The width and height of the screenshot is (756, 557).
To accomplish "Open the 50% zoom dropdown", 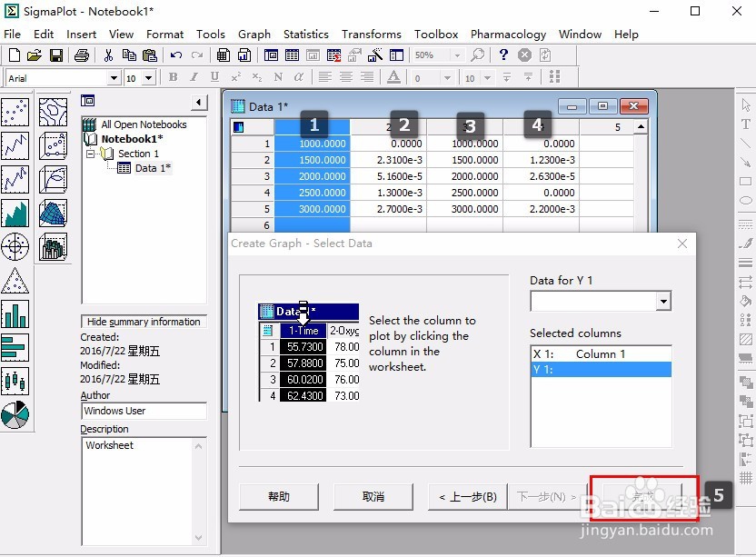I will (x=457, y=55).
